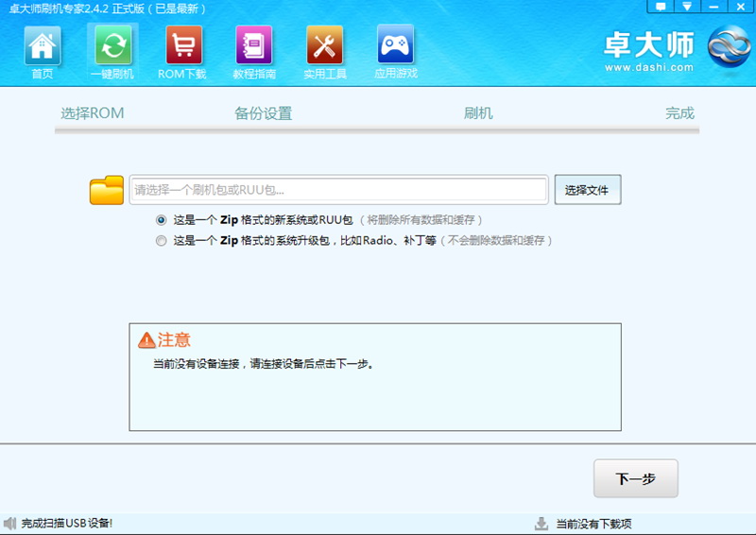Click the download arrow status icon
The width and height of the screenshot is (756, 535).
click(x=541, y=524)
